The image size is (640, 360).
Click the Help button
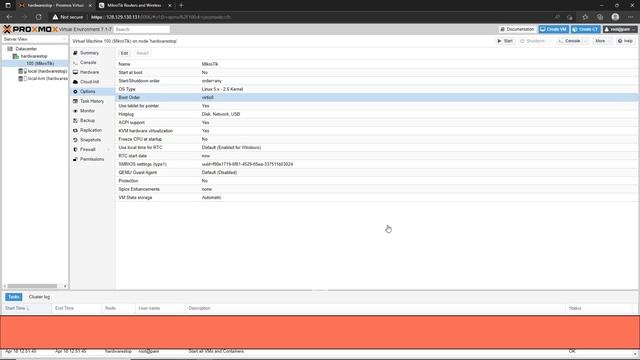tap(625, 41)
